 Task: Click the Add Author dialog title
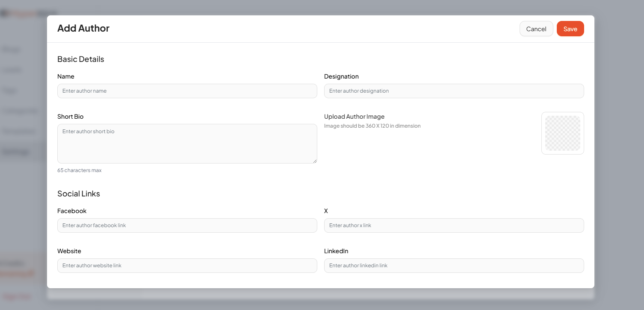tap(83, 28)
